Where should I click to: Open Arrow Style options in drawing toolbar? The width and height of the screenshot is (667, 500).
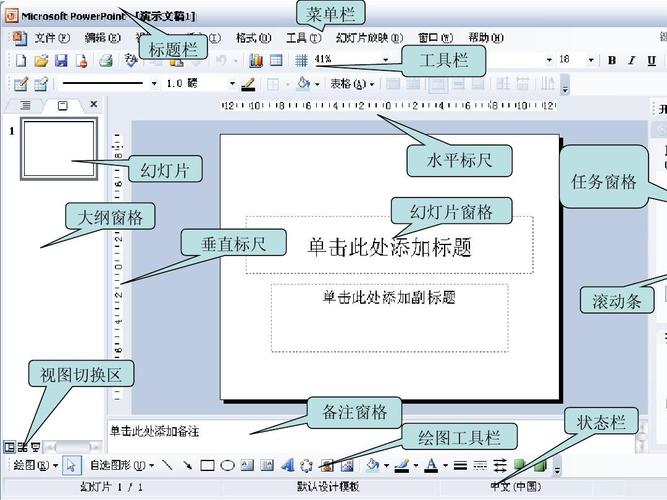[x=500, y=465]
